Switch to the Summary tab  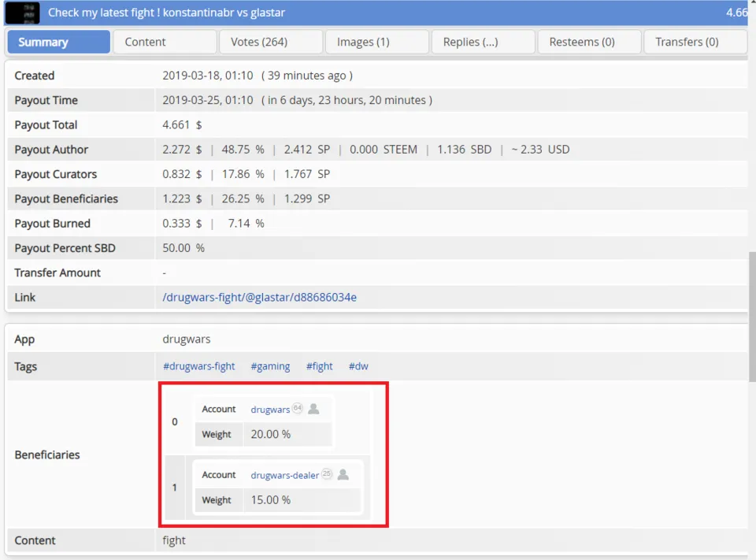59,42
